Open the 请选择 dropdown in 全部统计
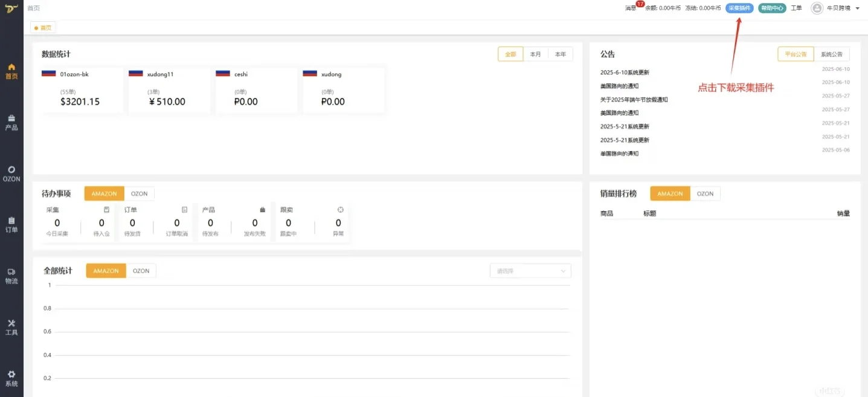The width and height of the screenshot is (868, 397). click(530, 271)
